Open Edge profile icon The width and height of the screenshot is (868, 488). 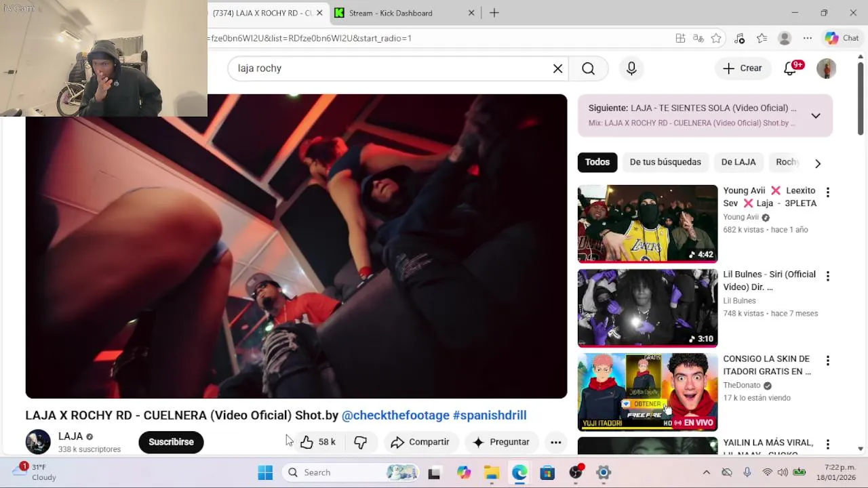coord(785,38)
